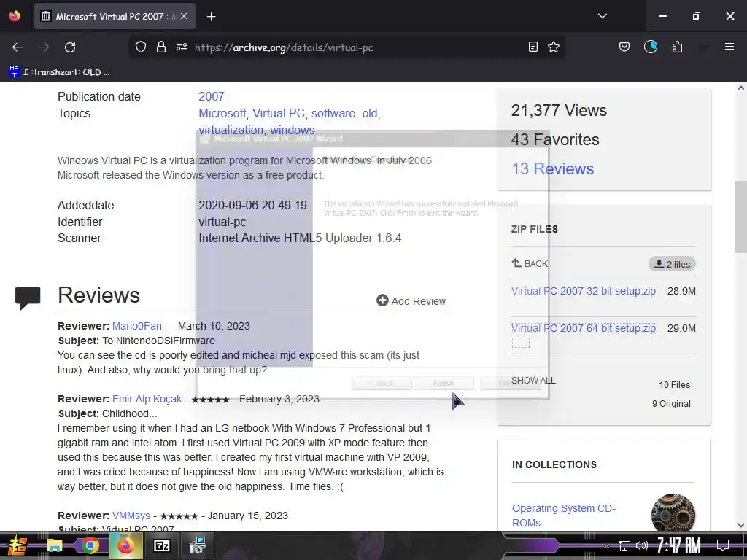Open the Microsoft topic link
Image resolution: width=747 pixels, height=560 pixels.
pos(222,113)
